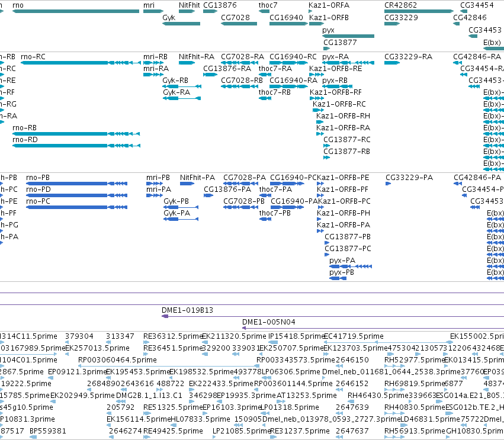Select the NitFhit-RA transcript label
The height and width of the screenshot is (440, 504).
click(197, 57)
